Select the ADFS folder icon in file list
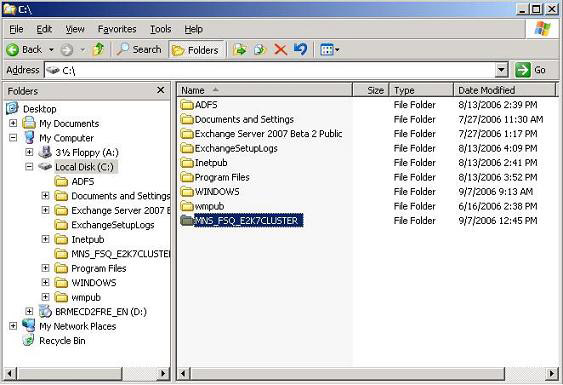Screen dimensions: 563x385 pyautogui.click(x=187, y=105)
